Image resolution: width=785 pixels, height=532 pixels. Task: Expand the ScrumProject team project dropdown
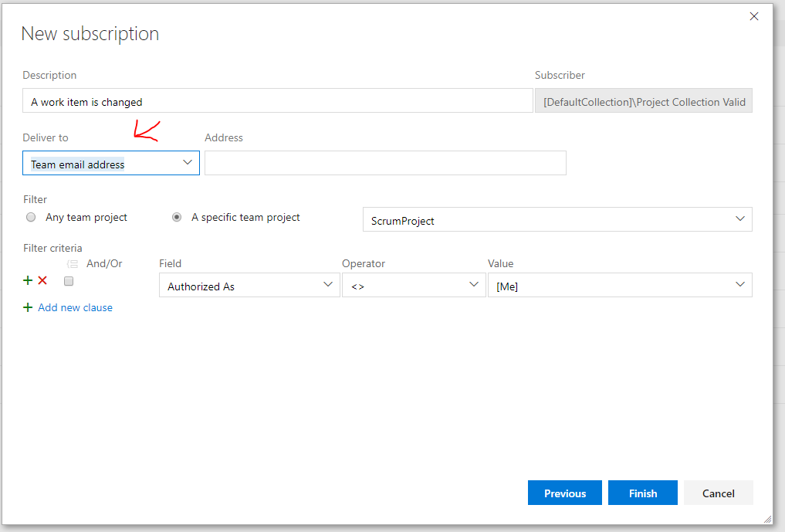pyautogui.click(x=557, y=220)
